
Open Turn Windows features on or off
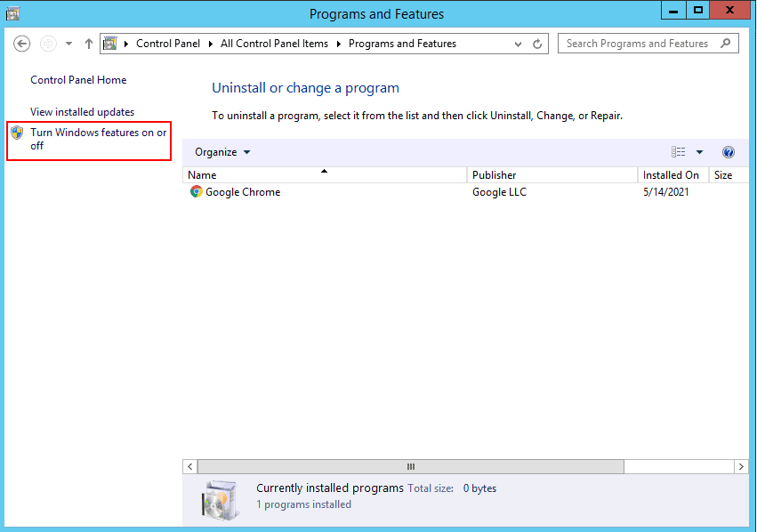click(x=99, y=139)
